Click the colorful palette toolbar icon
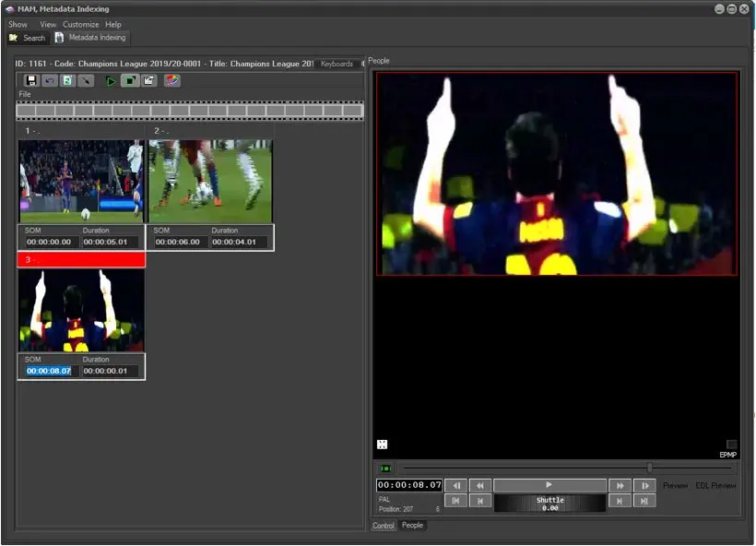The width and height of the screenshot is (756, 546). tap(172, 81)
